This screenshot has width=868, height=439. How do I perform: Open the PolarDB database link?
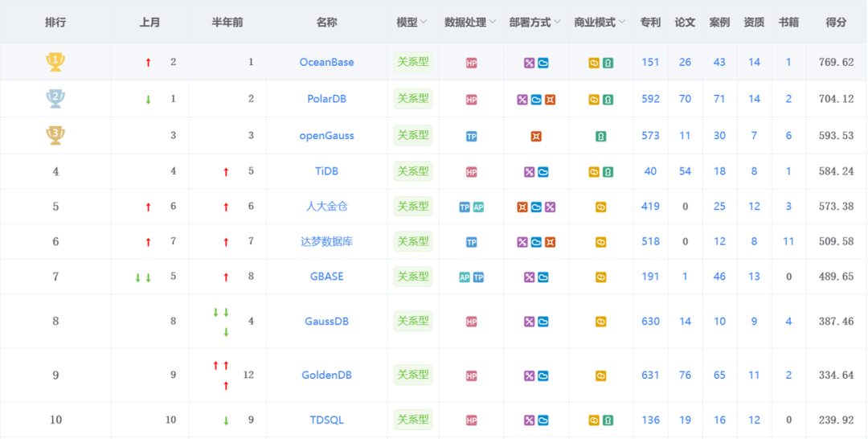pyautogui.click(x=326, y=99)
